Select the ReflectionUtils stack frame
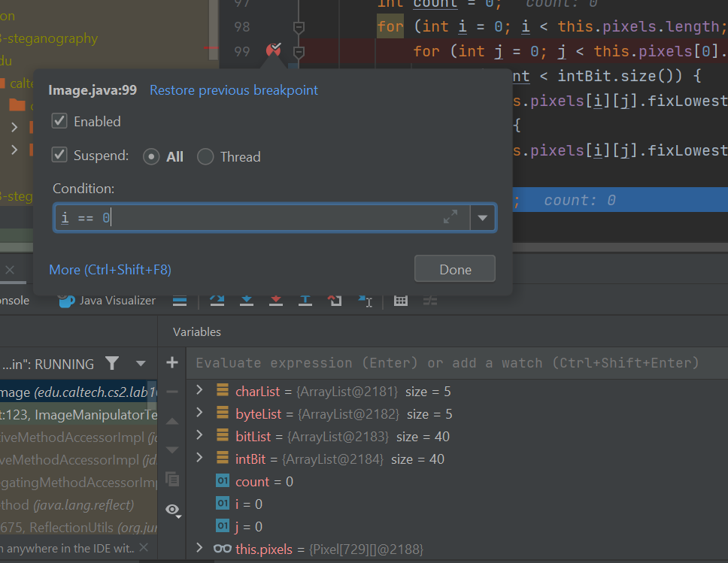Viewport: 728px width, 563px height. point(78,528)
